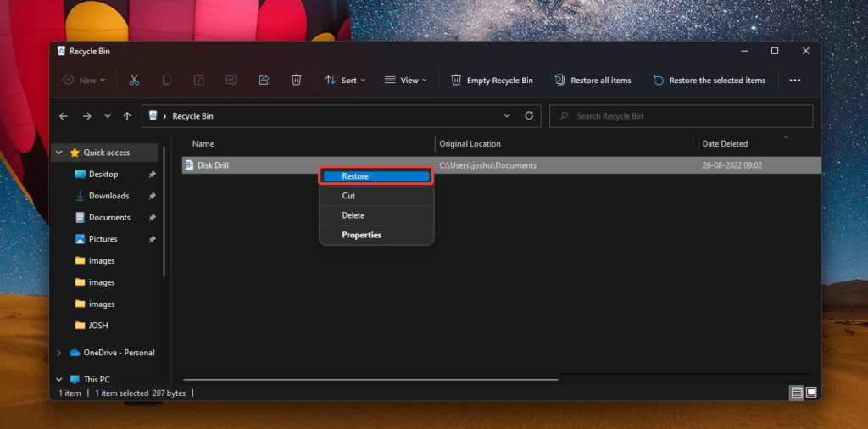Switch to large thumbnails view icon

811,393
